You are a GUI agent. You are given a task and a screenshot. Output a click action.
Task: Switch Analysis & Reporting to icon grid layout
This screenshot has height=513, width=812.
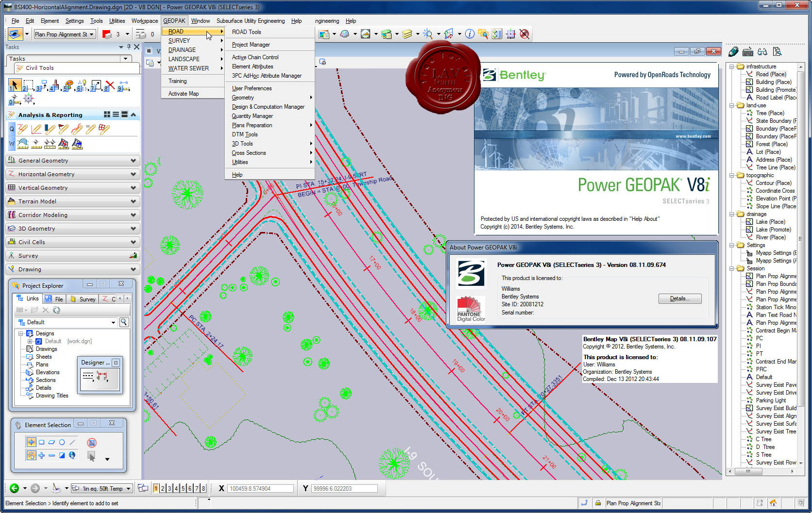[107, 115]
